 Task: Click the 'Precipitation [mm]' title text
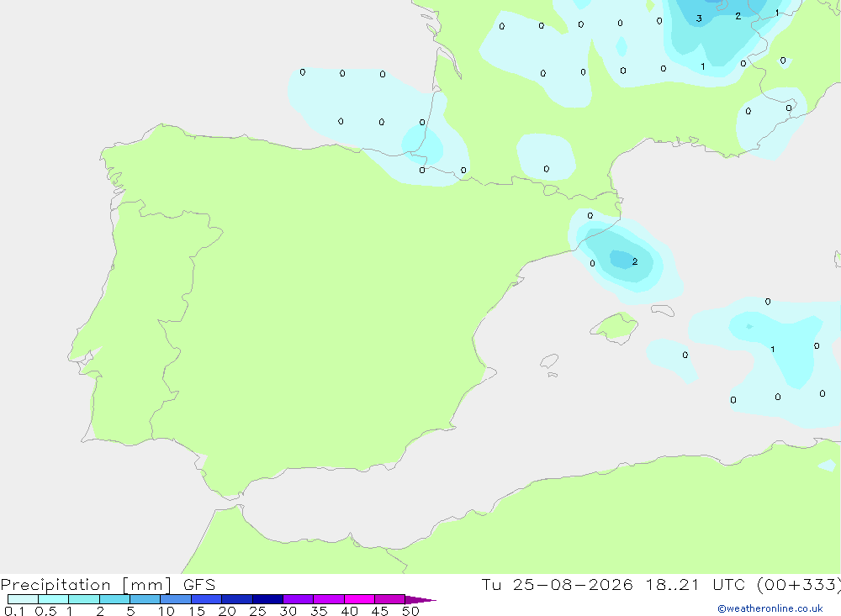point(87,585)
